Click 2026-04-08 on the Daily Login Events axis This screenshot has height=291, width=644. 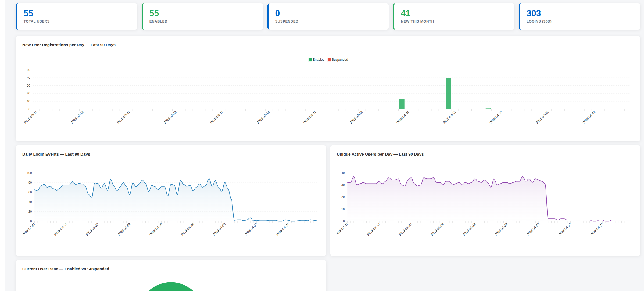219,229
